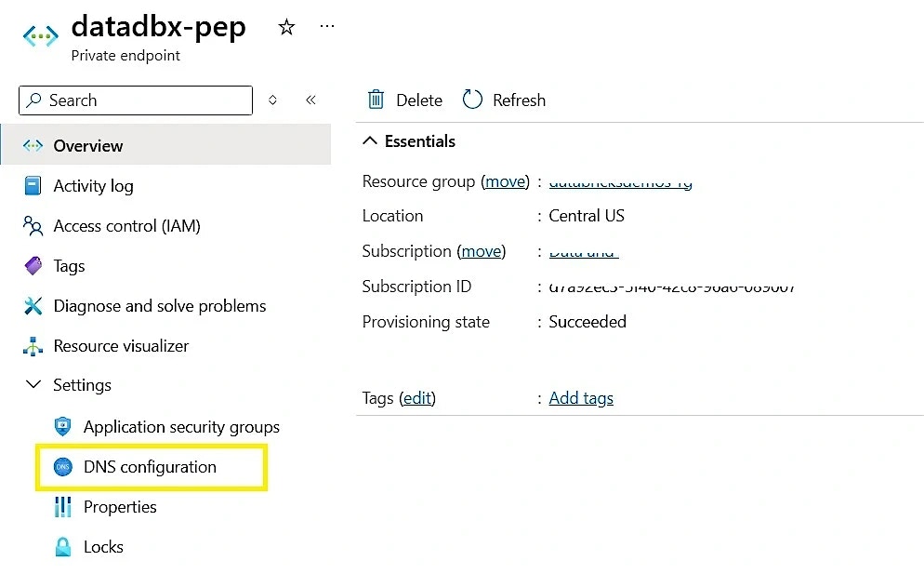Collapse the Essentials section
The height and width of the screenshot is (574, 924).
point(370,141)
